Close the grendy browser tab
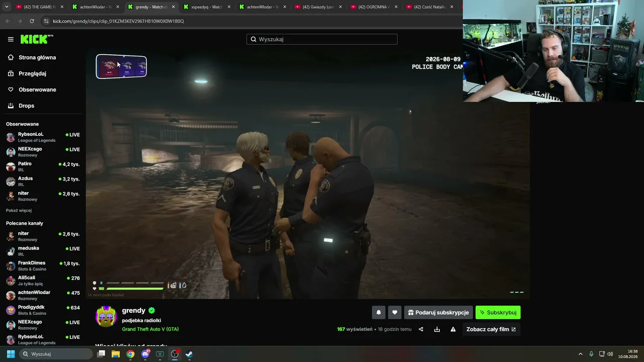644x362 pixels. (x=173, y=7)
